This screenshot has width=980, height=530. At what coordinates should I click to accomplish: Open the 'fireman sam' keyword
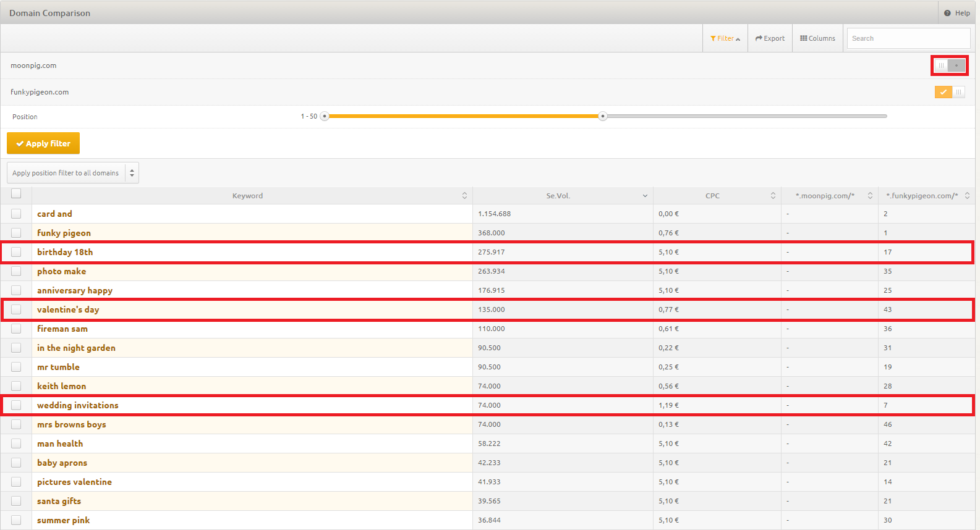[62, 329]
